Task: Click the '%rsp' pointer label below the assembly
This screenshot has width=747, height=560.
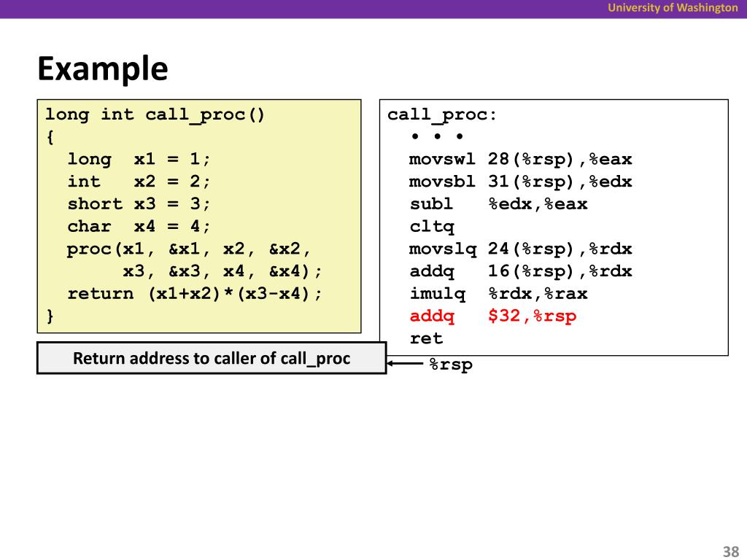Action: (451, 365)
